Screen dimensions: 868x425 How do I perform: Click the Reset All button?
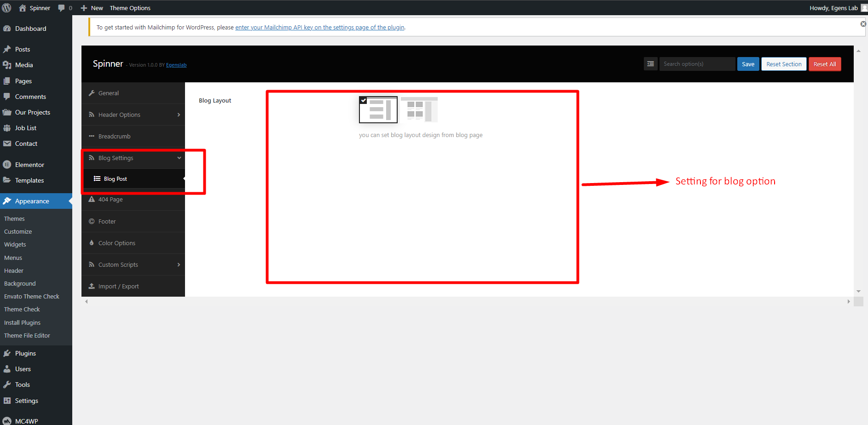(x=825, y=64)
